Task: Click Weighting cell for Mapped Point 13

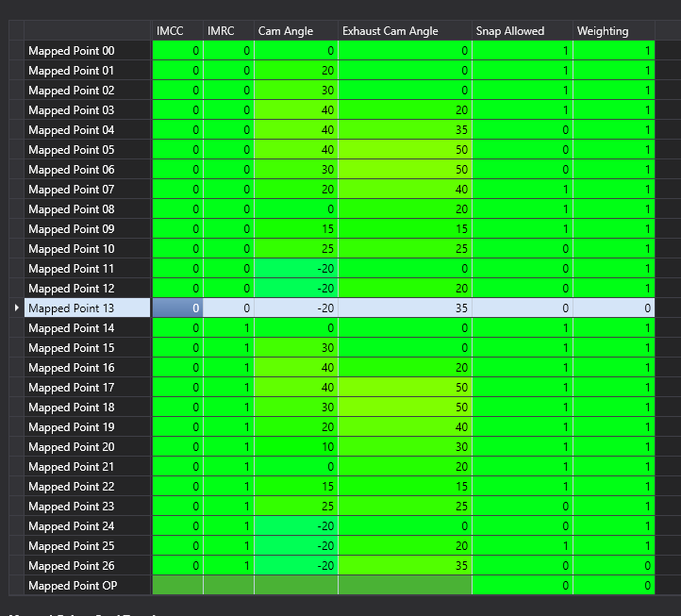Action: 614,308
